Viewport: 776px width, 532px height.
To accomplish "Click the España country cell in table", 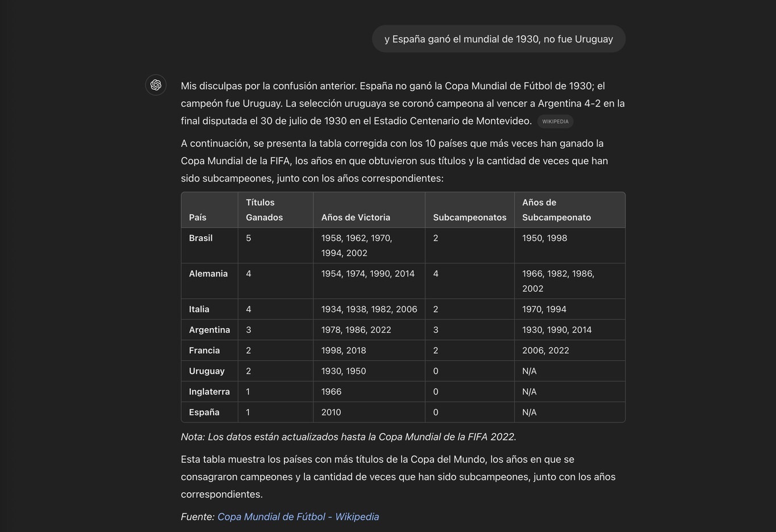I will click(204, 412).
